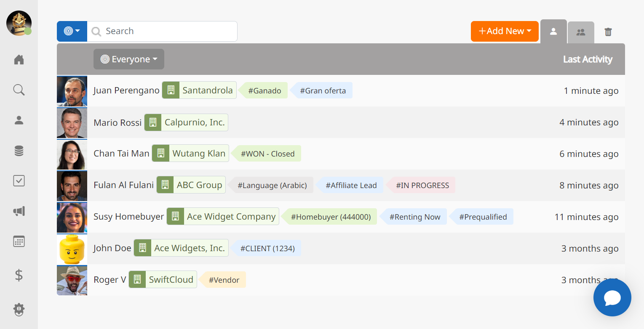Expand the Everyone filter dropdown

[x=128, y=59]
